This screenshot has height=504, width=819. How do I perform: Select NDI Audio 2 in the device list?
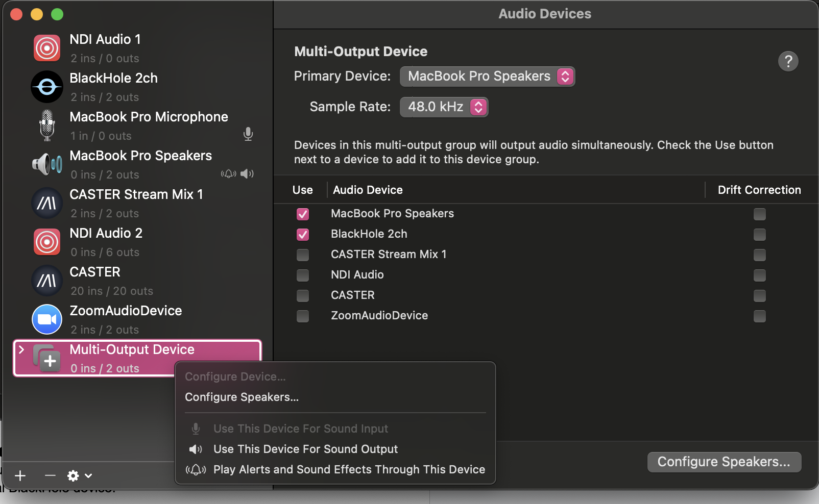click(106, 233)
